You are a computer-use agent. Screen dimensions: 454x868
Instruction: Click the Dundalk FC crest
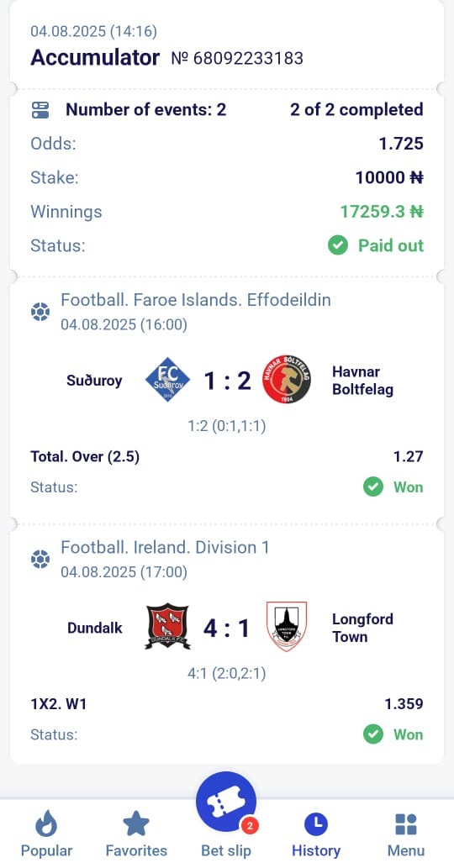coord(167,627)
